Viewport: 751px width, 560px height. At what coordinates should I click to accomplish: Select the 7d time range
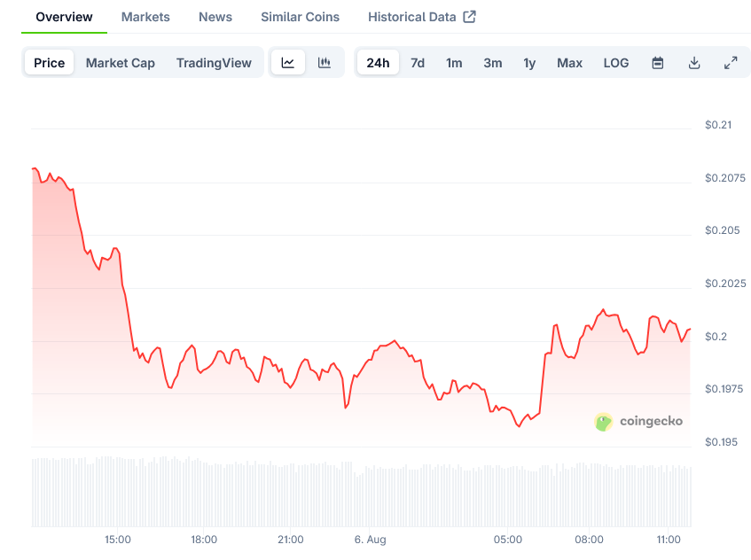click(x=418, y=63)
